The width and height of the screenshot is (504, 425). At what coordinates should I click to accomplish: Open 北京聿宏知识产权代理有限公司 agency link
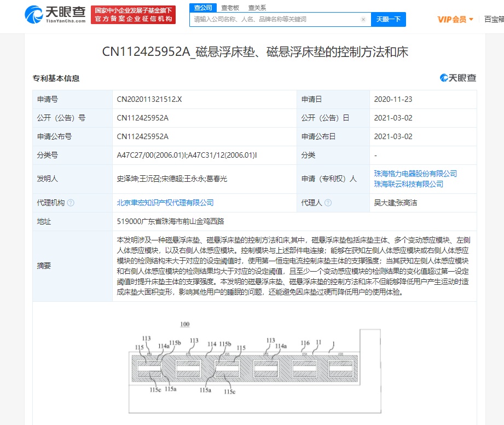coord(165,203)
